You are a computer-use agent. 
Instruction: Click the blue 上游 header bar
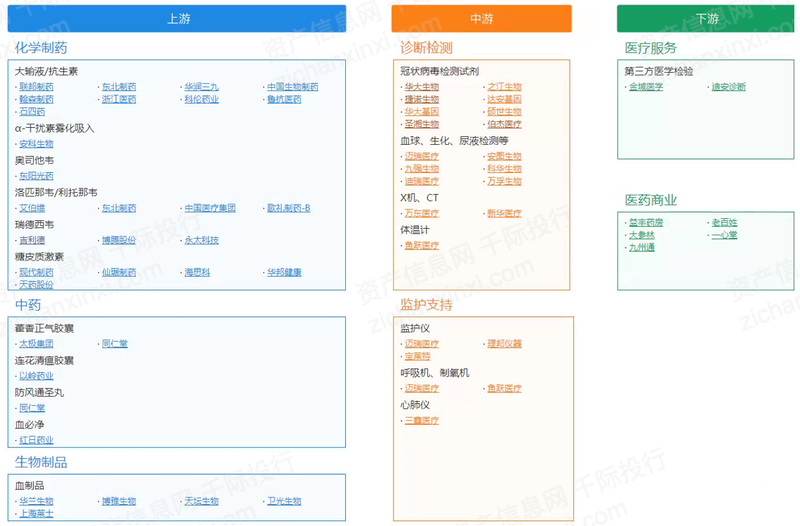click(177, 19)
